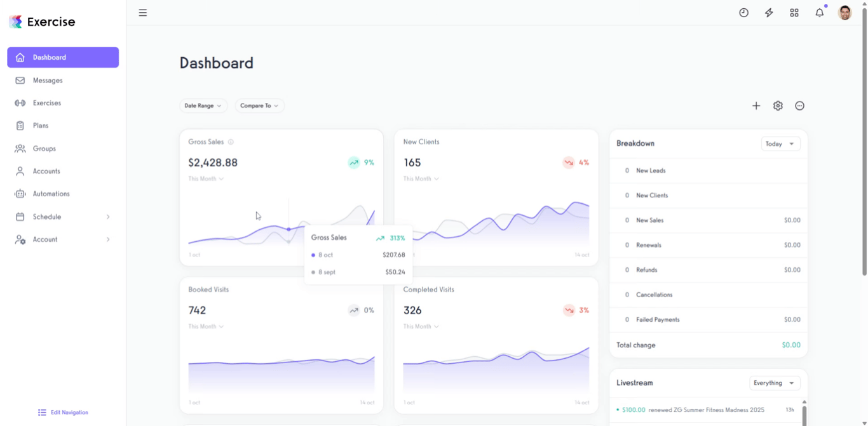Open the apps grid icon

[794, 13]
